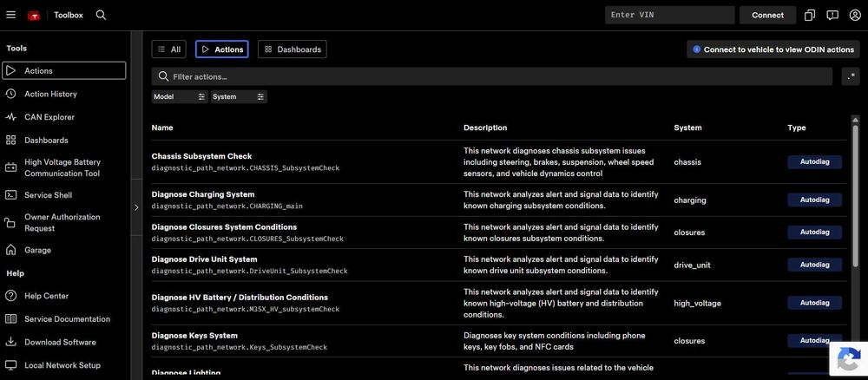Screen dimensions: 868x380
Task: Click Autodiag for Diagnose Closures System
Action: pyautogui.click(x=814, y=233)
